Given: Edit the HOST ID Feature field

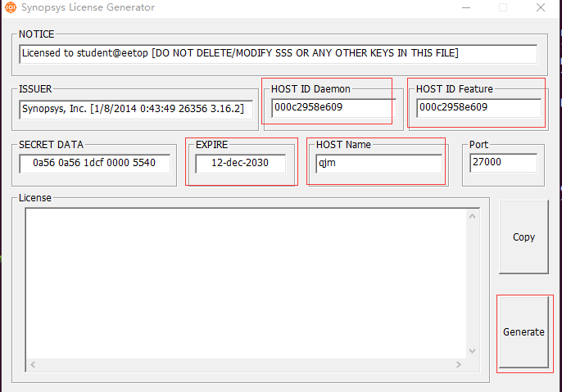Looking at the screenshot, I should tap(478, 108).
